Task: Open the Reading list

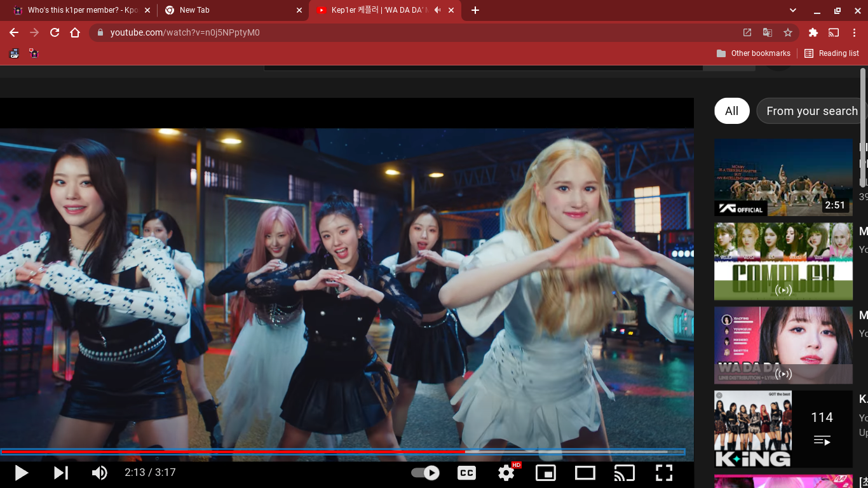Action: coord(832,53)
